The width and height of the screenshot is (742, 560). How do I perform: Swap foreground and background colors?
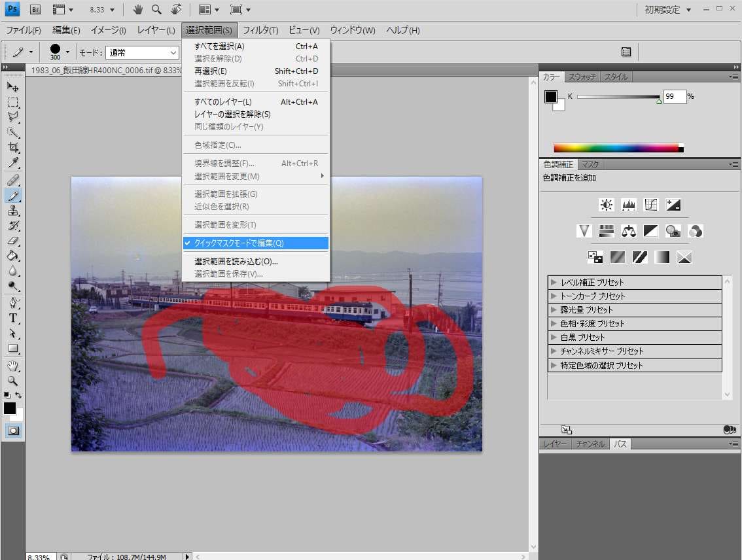click(19, 395)
